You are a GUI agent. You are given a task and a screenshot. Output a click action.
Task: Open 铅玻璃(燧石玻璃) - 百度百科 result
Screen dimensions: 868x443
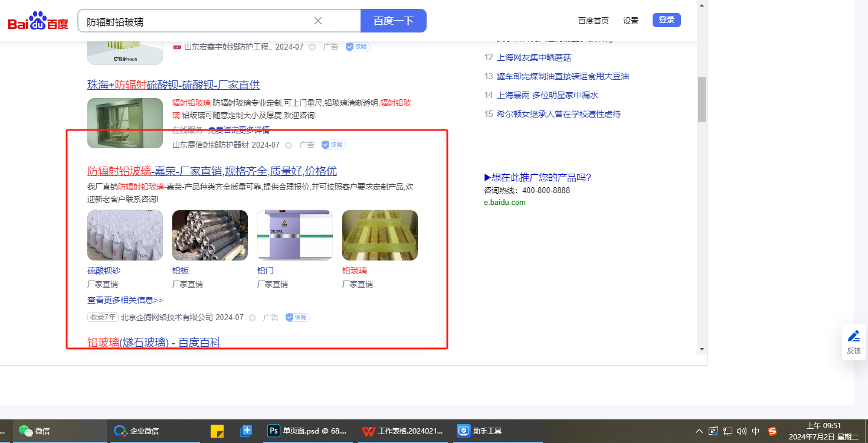154,342
